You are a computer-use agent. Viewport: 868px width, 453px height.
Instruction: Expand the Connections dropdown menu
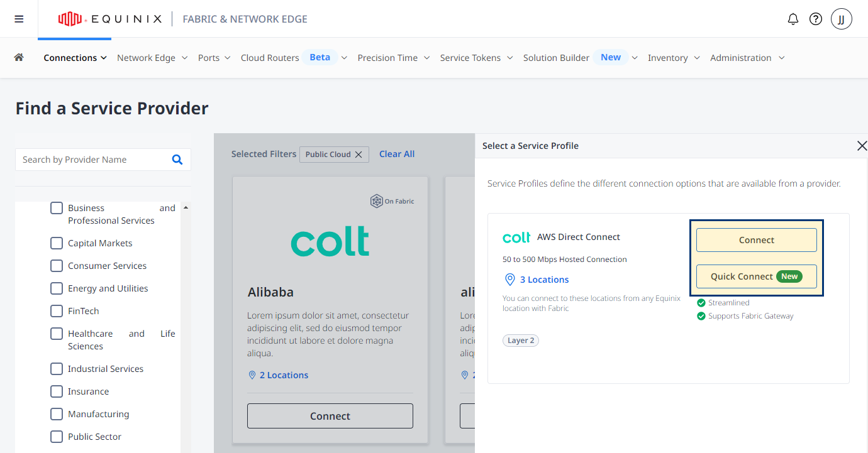pos(75,58)
